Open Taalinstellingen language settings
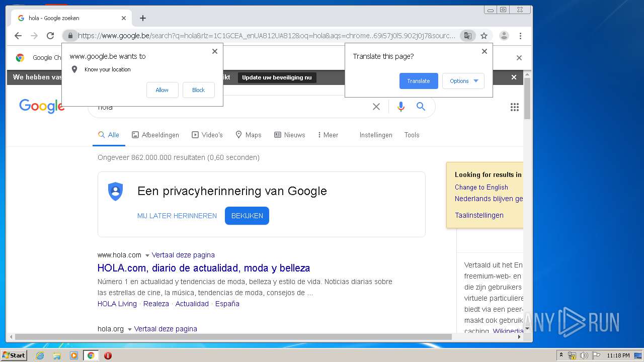Image resolution: width=644 pixels, height=362 pixels. click(479, 215)
